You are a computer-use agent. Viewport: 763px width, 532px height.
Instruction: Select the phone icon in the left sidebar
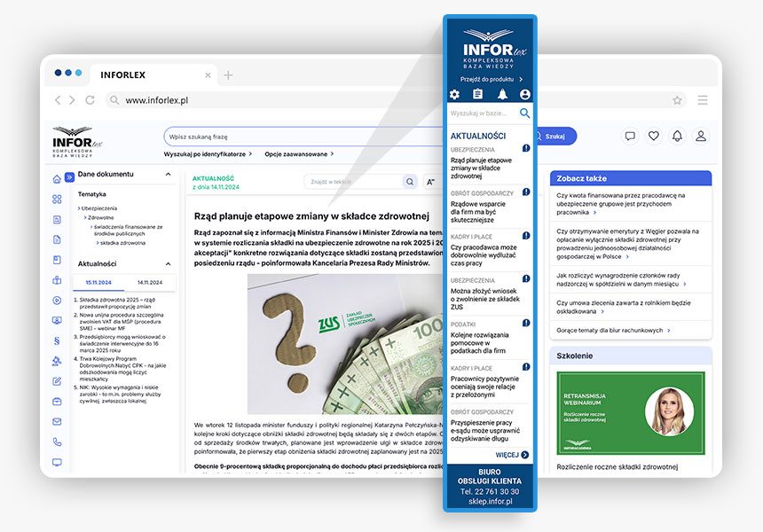57,442
